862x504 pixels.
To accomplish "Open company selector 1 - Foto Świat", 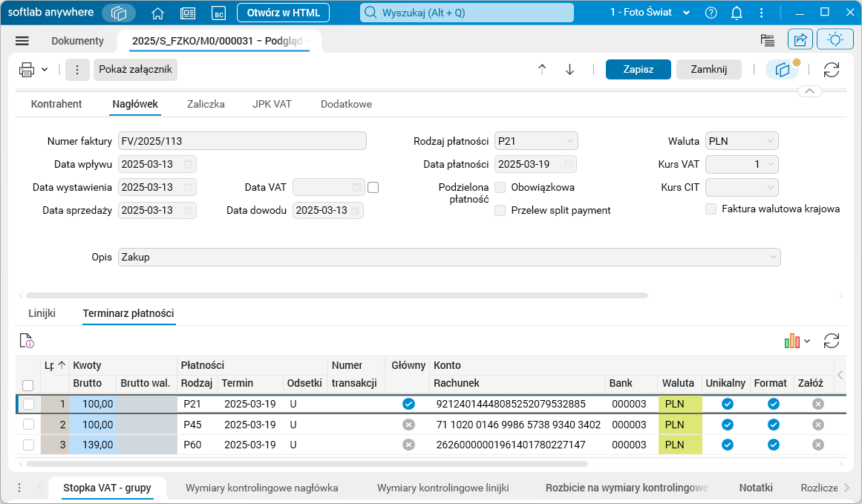I will tap(650, 13).
